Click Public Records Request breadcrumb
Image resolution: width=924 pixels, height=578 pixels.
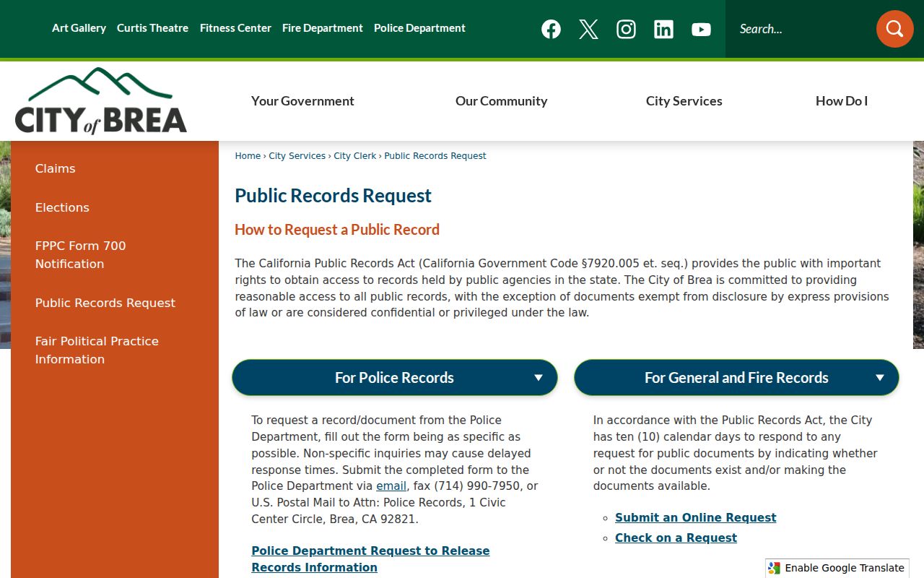(435, 156)
